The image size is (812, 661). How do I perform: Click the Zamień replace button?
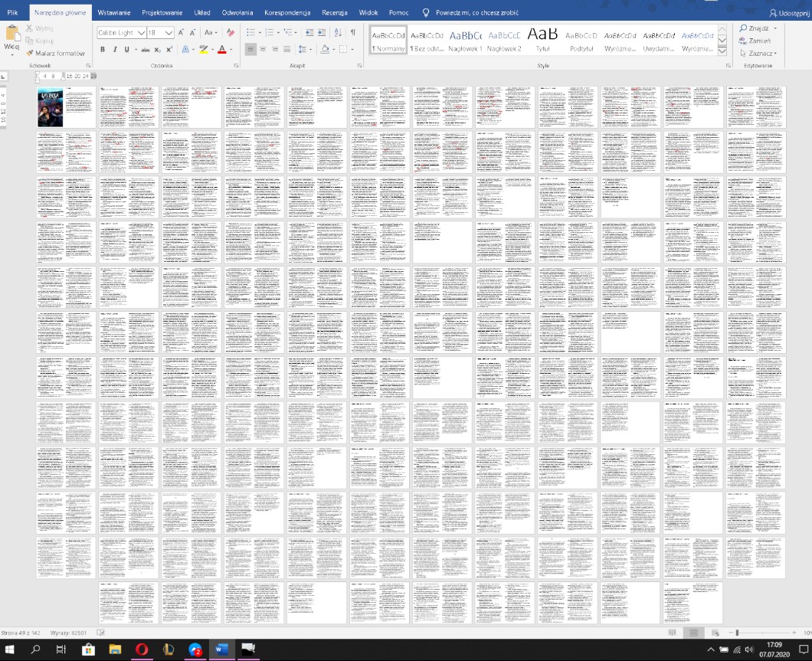pyautogui.click(x=758, y=41)
